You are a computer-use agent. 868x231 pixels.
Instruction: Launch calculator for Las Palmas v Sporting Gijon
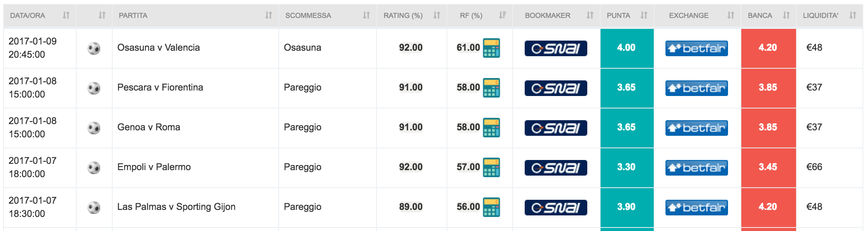pyautogui.click(x=491, y=207)
